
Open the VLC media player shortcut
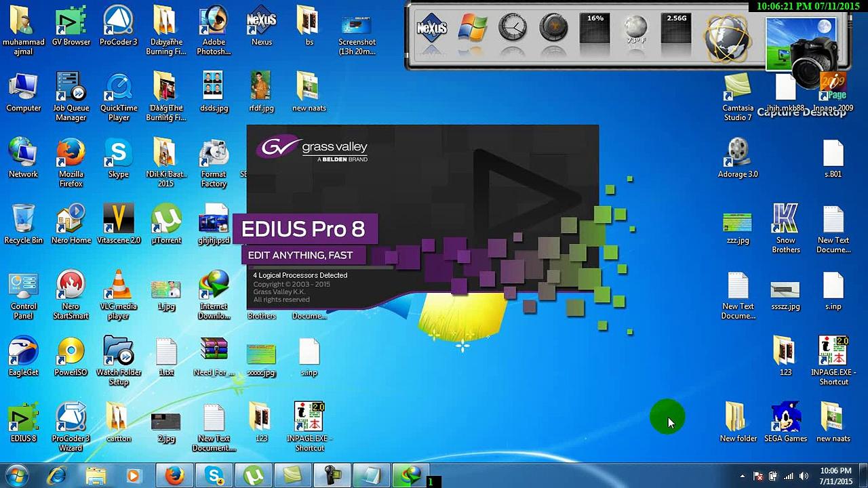pyautogui.click(x=118, y=296)
